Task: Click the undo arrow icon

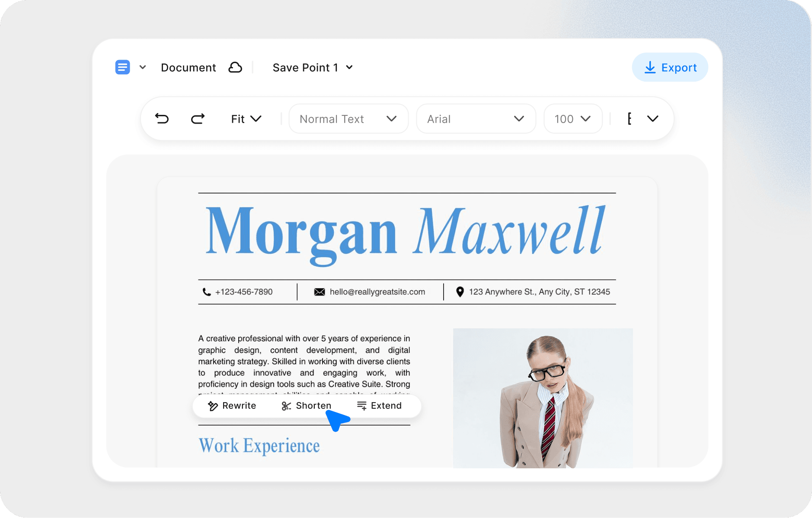Action: click(x=162, y=118)
